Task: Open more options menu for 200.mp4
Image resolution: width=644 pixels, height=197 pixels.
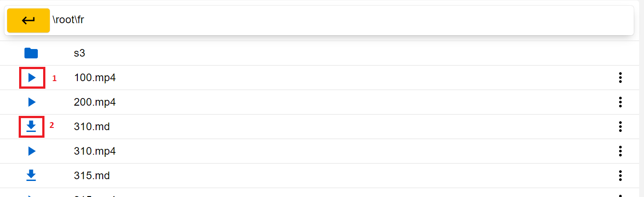Action: click(x=620, y=103)
